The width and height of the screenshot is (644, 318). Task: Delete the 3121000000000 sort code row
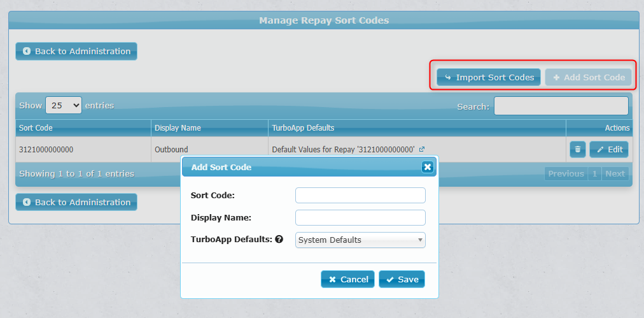coord(577,149)
